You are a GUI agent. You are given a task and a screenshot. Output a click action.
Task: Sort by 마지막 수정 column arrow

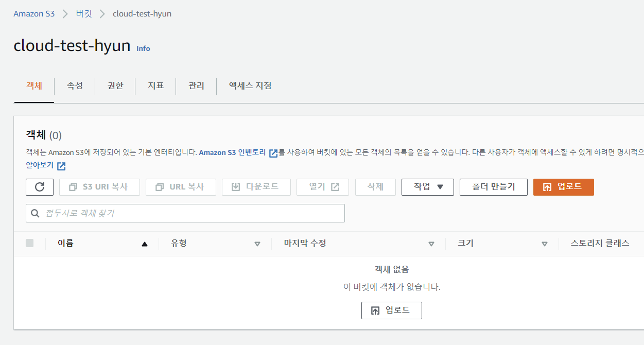431,244
